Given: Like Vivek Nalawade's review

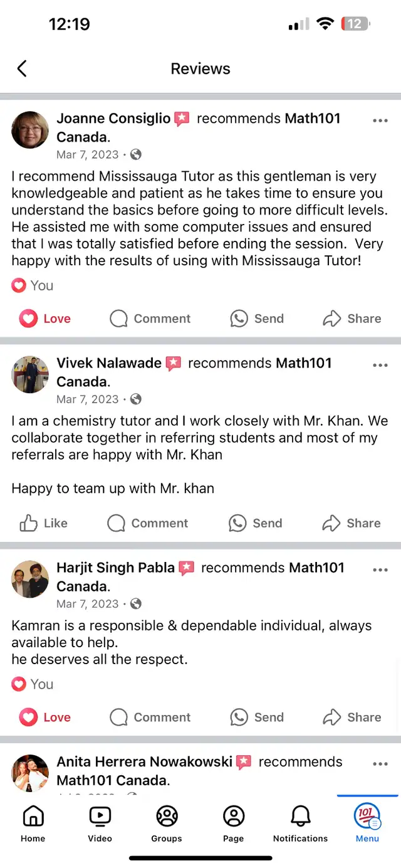Looking at the screenshot, I should (x=43, y=523).
